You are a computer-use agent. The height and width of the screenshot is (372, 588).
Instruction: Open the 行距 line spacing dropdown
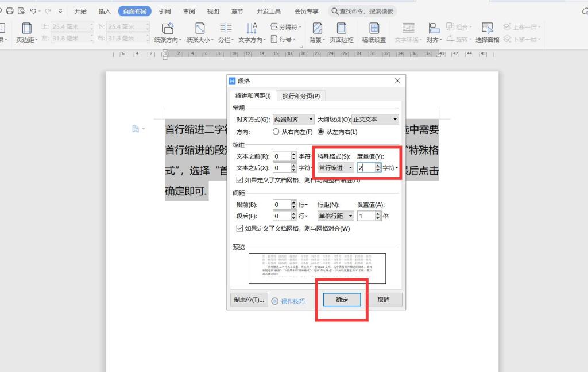tap(335, 216)
